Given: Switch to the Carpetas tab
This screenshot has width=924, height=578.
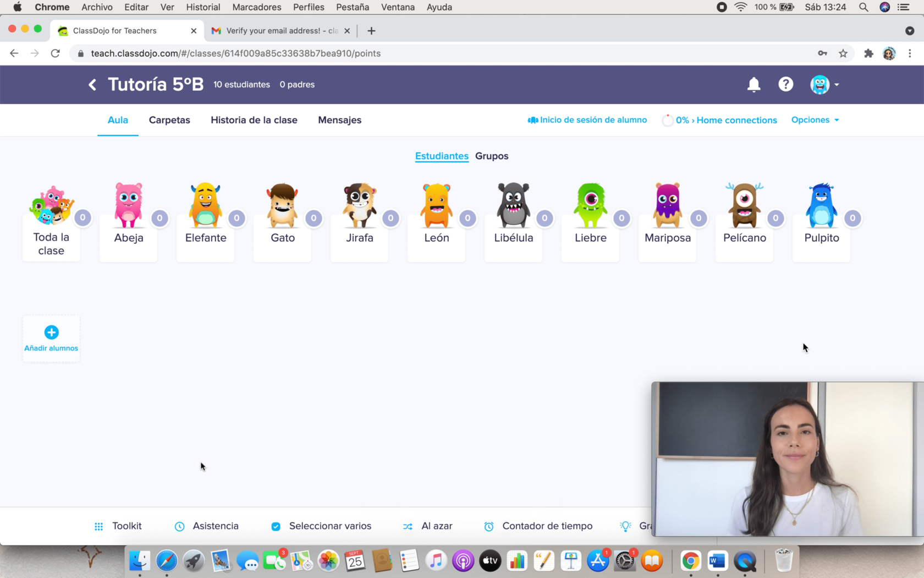Looking at the screenshot, I should pyautogui.click(x=169, y=120).
